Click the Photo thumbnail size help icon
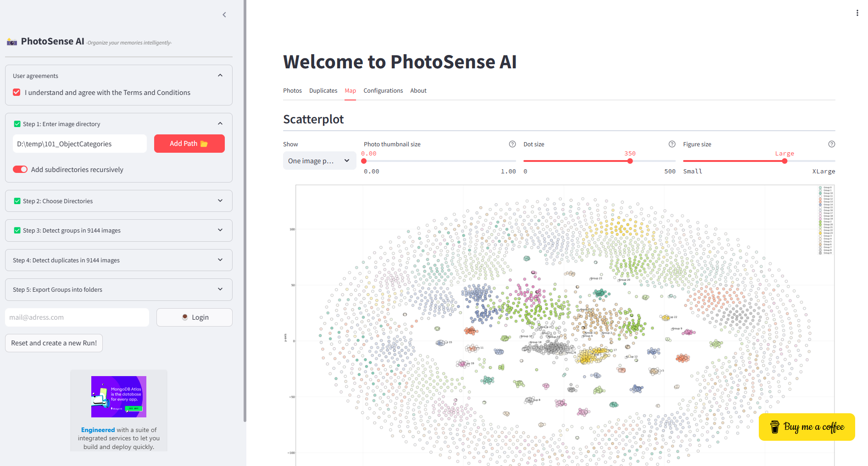The height and width of the screenshot is (466, 868). tap(512, 144)
